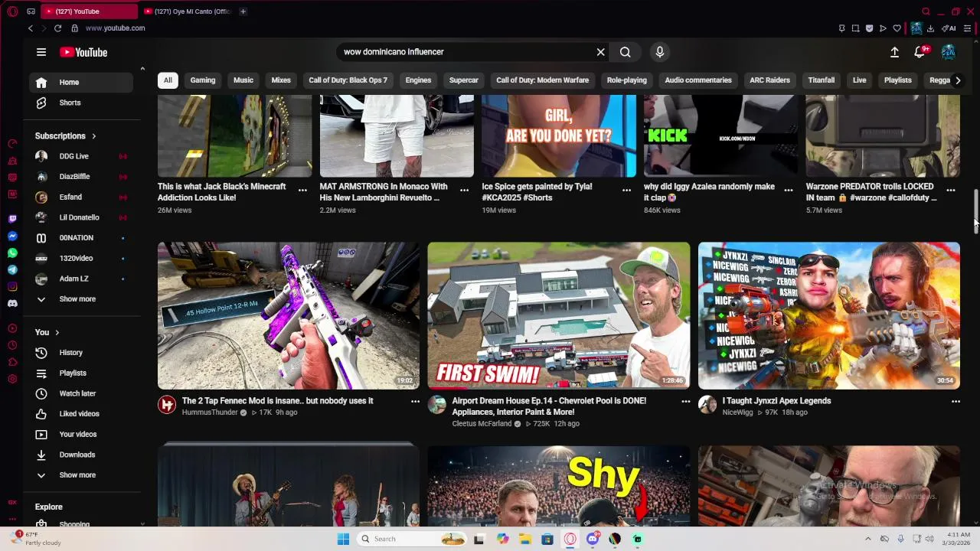The width and height of the screenshot is (980, 551).
Task: Select the Music filter chip
Action: pyautogui.click(x=243, y=80)
